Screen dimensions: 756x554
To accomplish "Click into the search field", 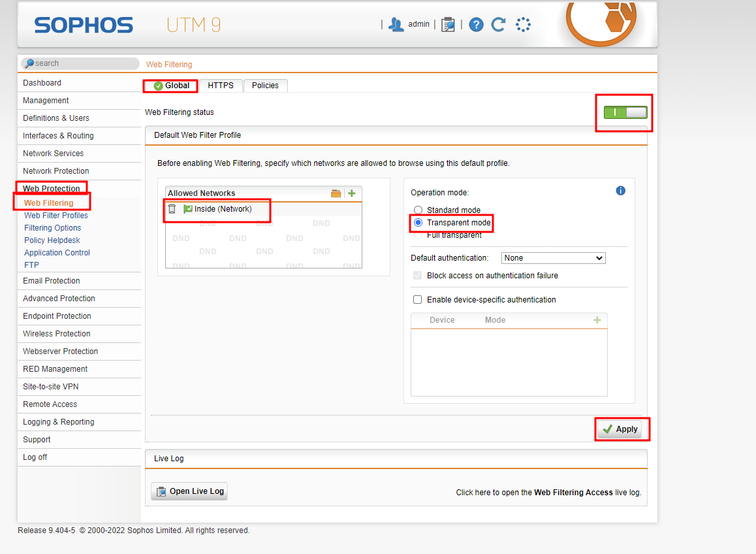I will click(80, 63).
